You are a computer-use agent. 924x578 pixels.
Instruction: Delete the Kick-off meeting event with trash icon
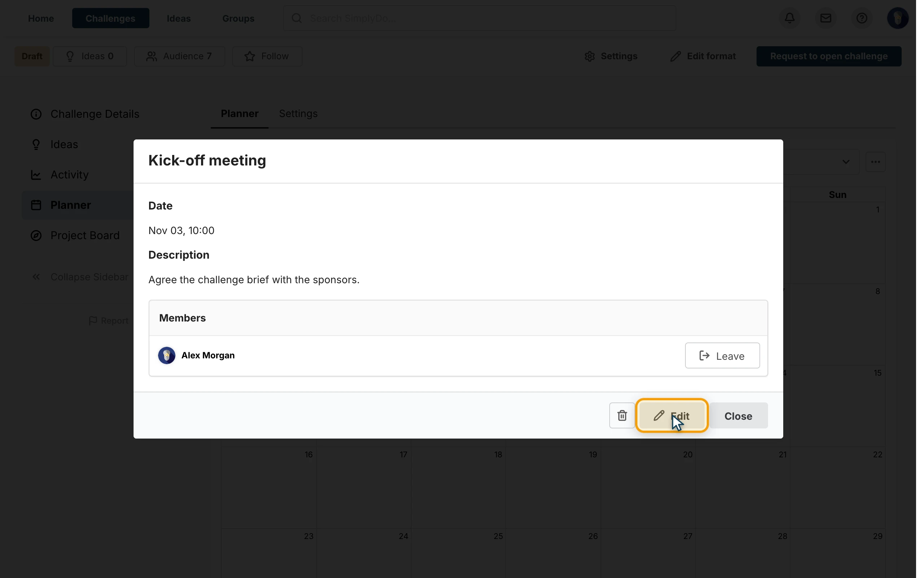pyautogui.click(x=622, y=415)
